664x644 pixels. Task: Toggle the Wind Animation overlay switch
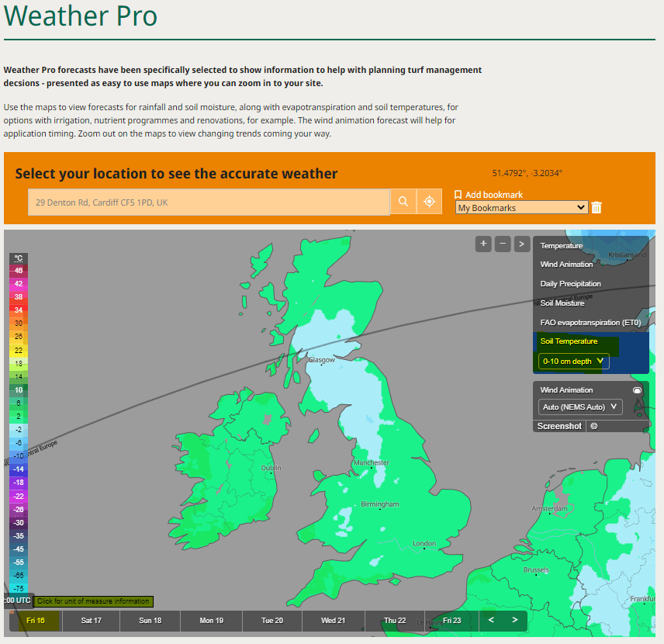(637, 390)
